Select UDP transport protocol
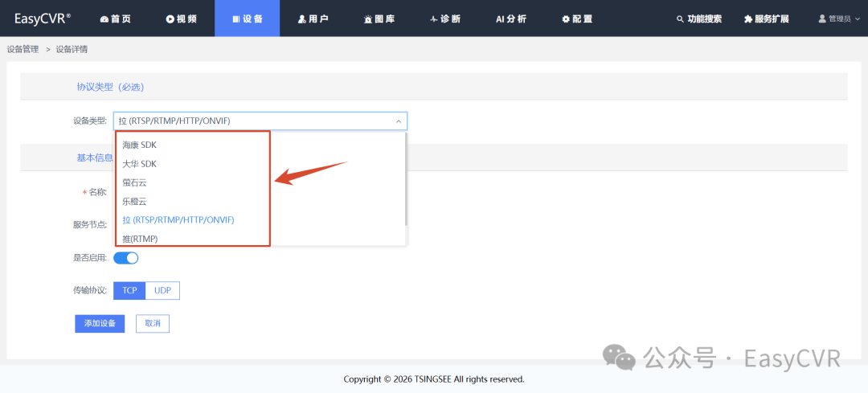The width and height of the screenshot is (868, 393). click(x=162, y=290)
